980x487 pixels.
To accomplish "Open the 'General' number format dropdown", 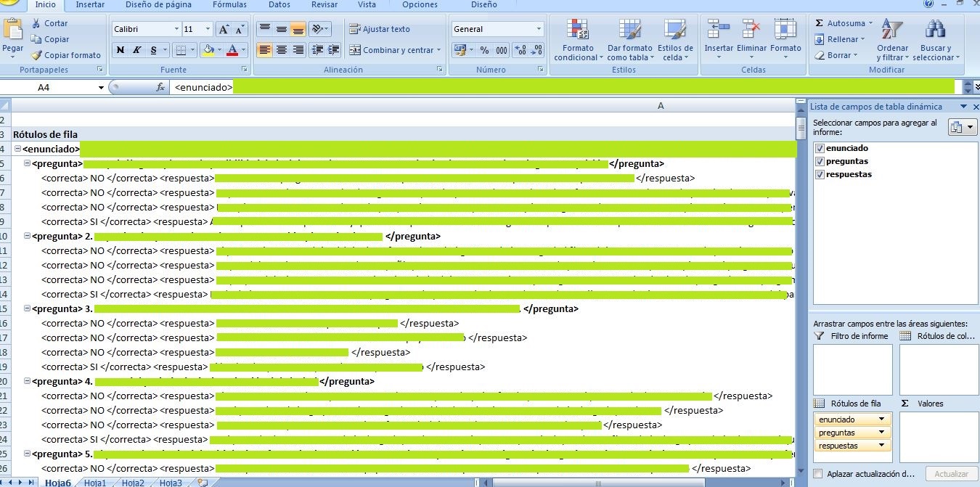I will (539, 29).
